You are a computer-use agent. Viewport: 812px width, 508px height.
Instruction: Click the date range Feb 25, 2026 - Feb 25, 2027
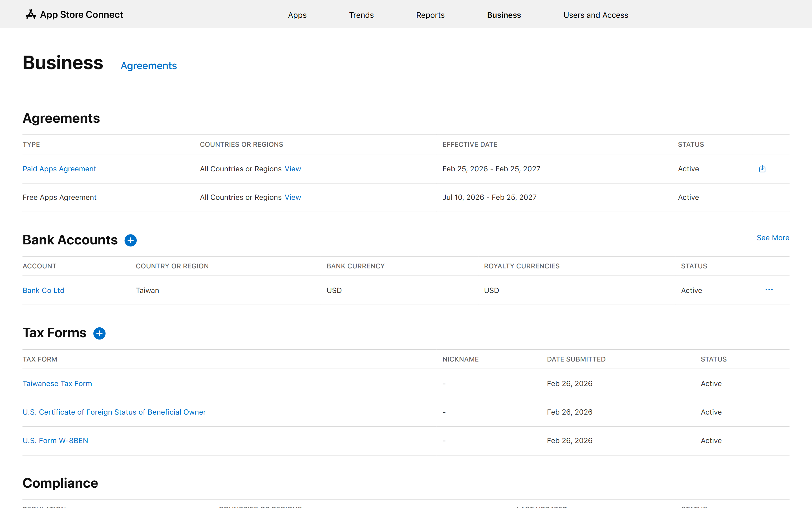point(491,169)
